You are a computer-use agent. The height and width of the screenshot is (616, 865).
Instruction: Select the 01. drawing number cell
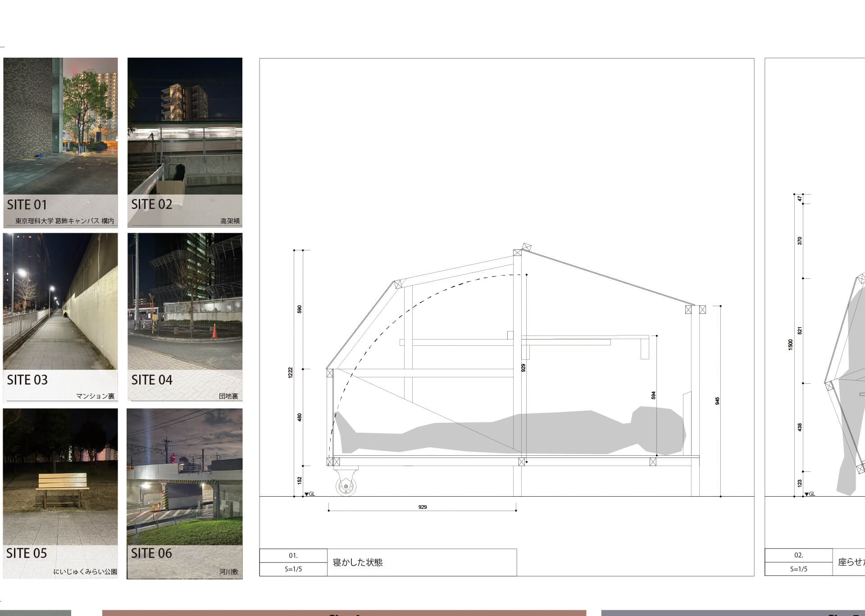[x=293, y=555]
